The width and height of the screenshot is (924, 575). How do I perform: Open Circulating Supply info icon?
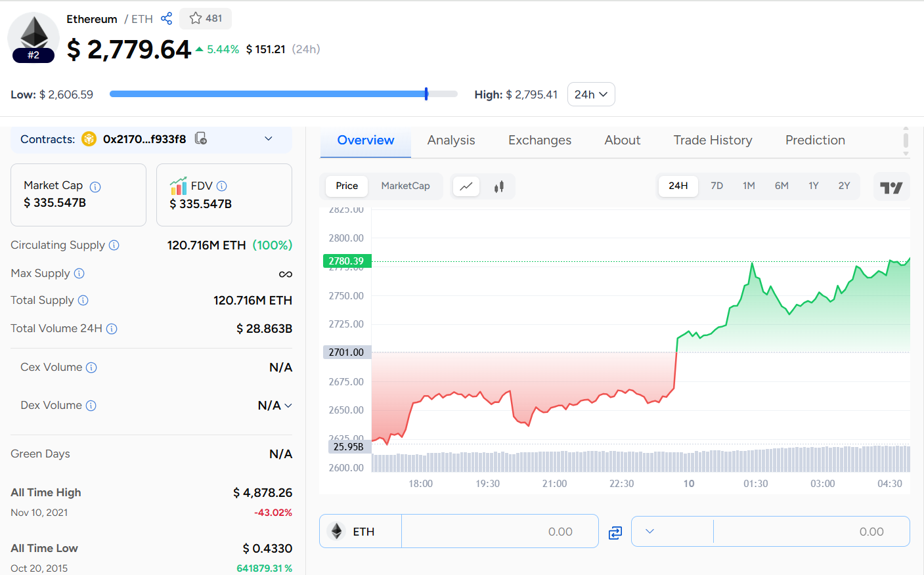[114, 245]
